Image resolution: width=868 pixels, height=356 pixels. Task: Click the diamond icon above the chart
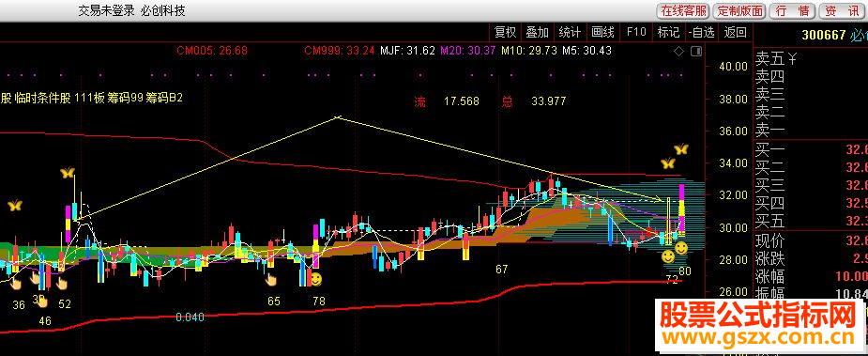click(678, 52)
